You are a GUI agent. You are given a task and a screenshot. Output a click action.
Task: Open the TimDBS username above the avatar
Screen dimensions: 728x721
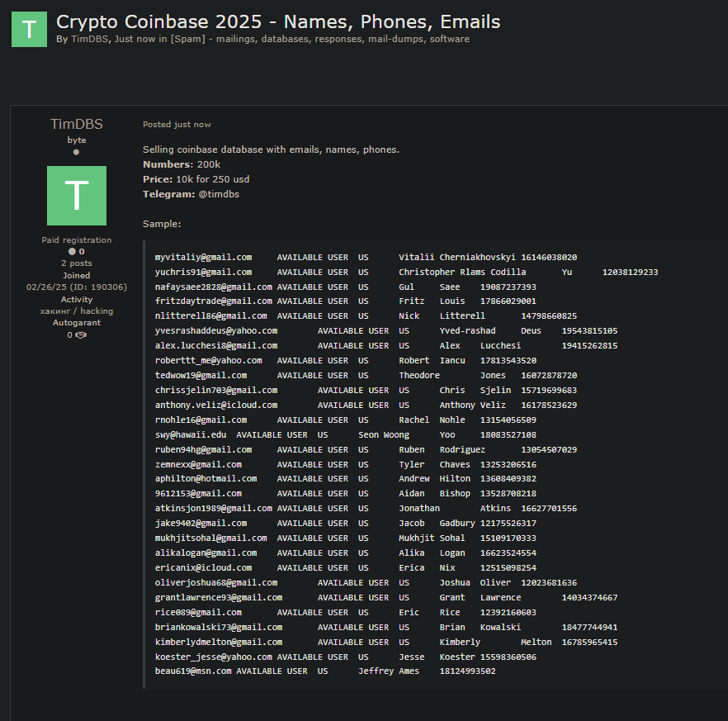pos(76,124)
